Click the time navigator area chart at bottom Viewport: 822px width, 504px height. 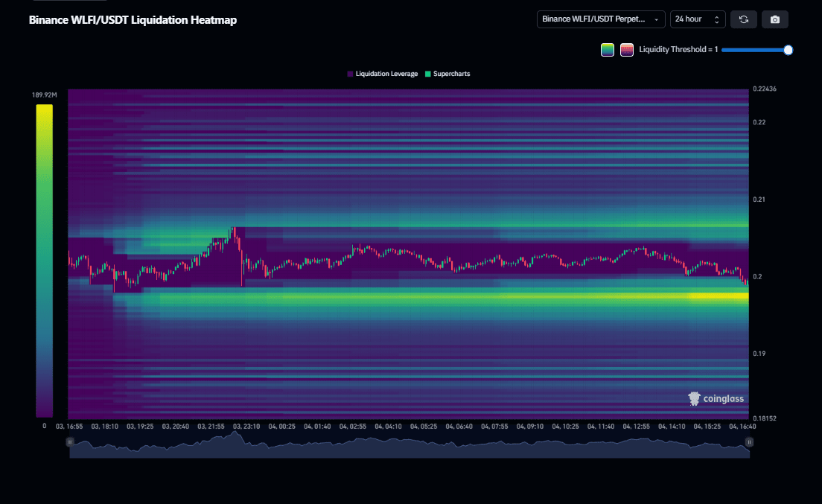(x=410, y=447)
